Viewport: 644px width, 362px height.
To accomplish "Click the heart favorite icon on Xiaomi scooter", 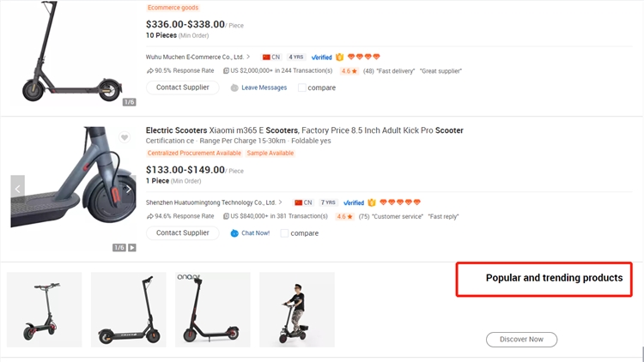I will pos(125,137).
